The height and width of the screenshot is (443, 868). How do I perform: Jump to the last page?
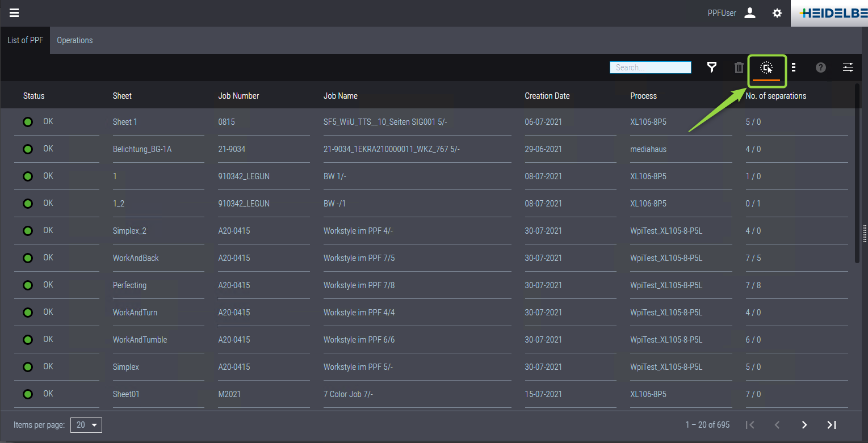(831, 425)
